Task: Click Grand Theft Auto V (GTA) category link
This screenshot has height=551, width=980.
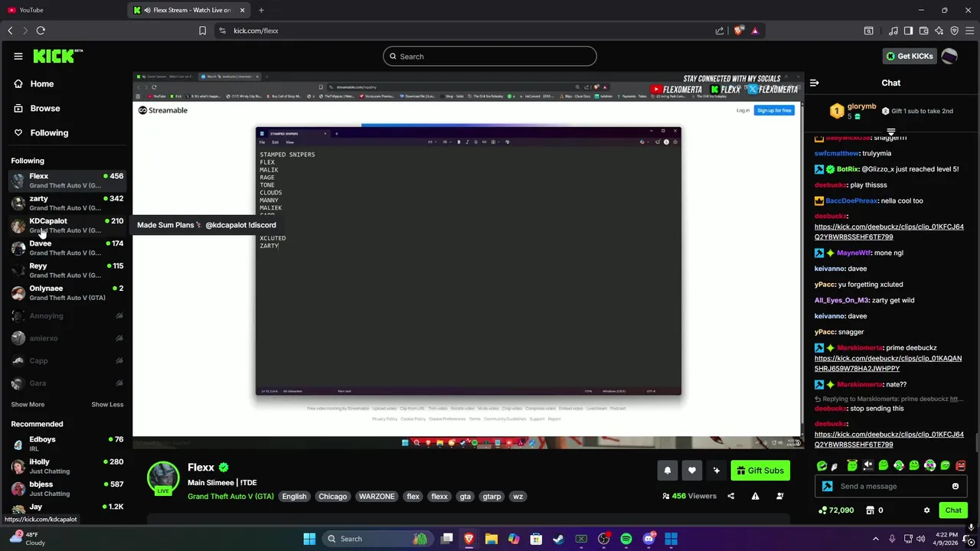Action: pos(230,497)
